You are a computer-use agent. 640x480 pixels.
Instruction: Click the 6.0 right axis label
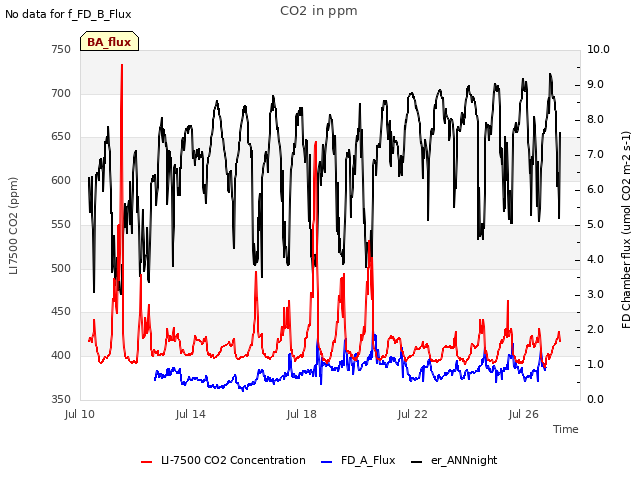[x=595, y=190]
